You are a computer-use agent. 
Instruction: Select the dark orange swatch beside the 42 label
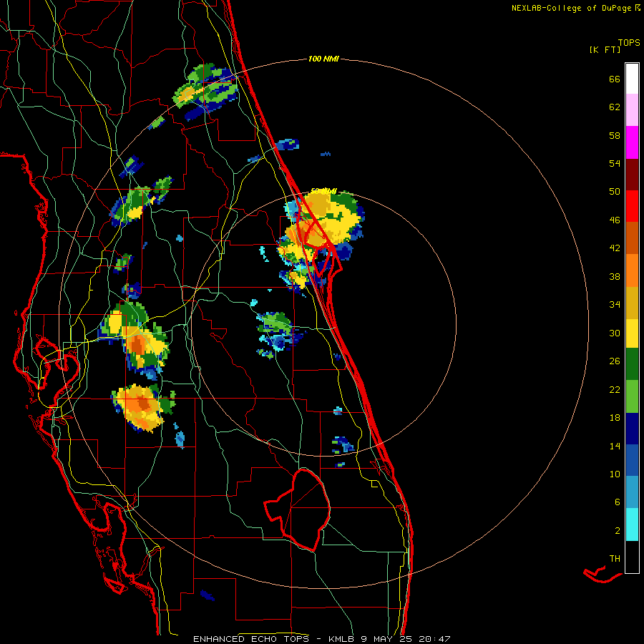point(632,238)
